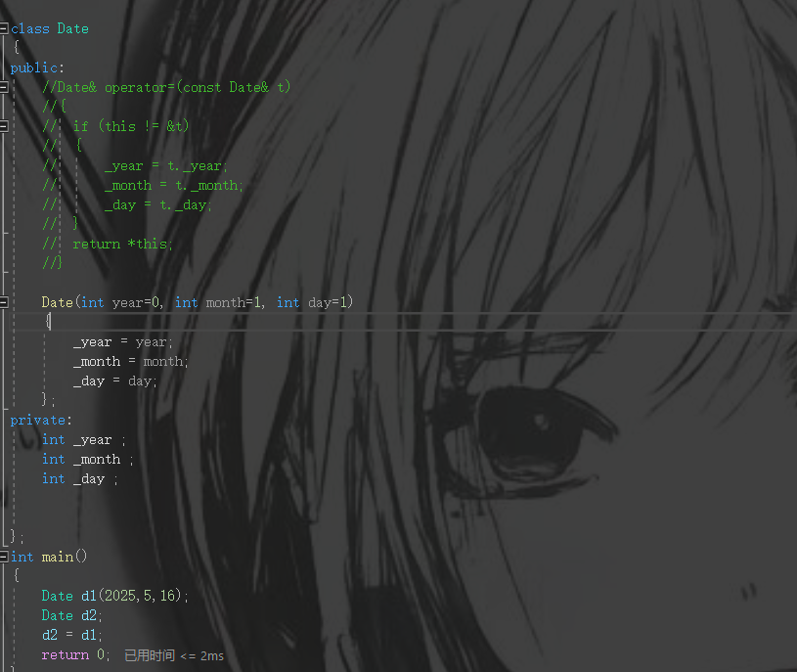Click the 'int _day ;' member declaration
Screen dimensions: 797x672
pos(80,479)
